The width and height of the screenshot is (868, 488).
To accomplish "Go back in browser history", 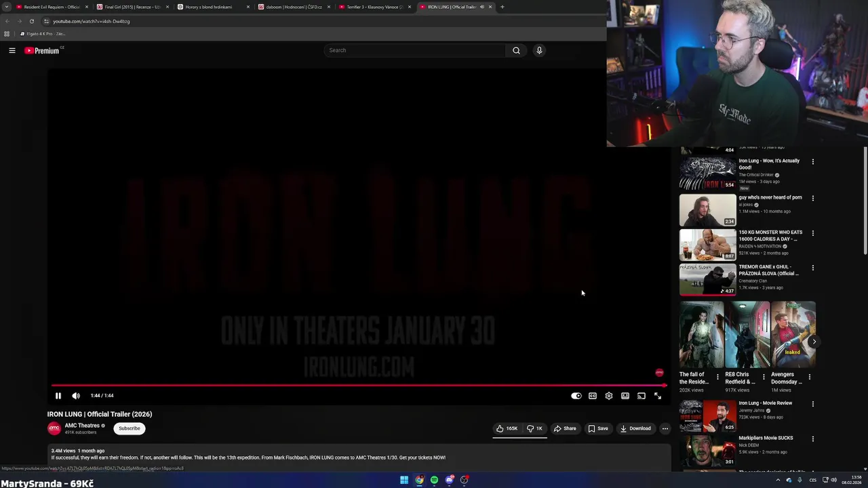I will [x=7, y=21].
